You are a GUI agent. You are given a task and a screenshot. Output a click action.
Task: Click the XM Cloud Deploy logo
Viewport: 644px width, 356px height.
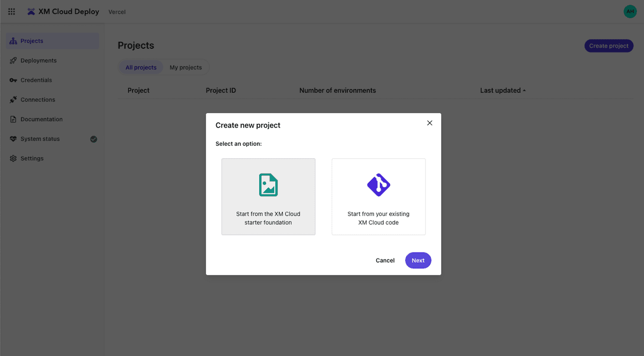tap(31, 12)
